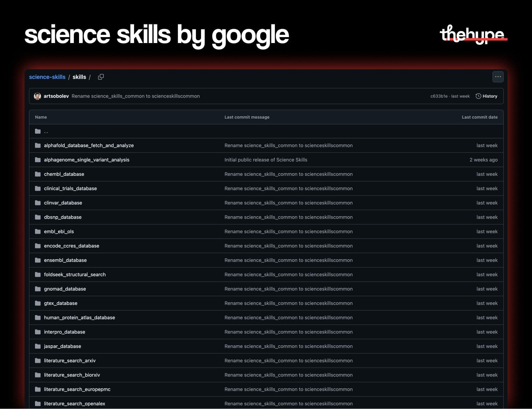Click folder icon for gnomad_database
Viewport: 532px width, 409px height.
38,289
